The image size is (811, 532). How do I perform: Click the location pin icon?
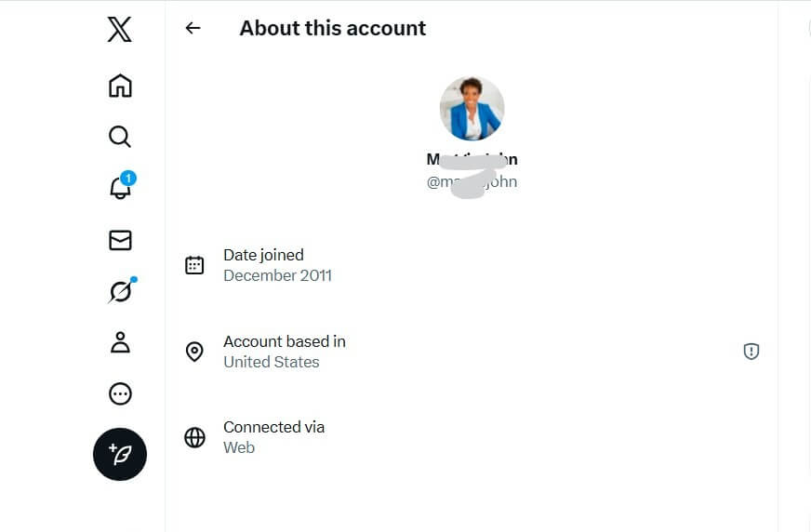(194, 352)
